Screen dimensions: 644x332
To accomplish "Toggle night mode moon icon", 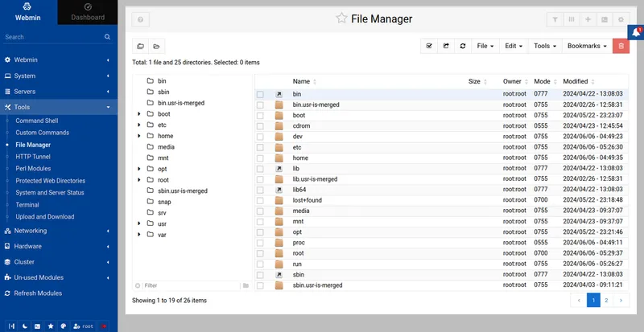I will 24,326.
